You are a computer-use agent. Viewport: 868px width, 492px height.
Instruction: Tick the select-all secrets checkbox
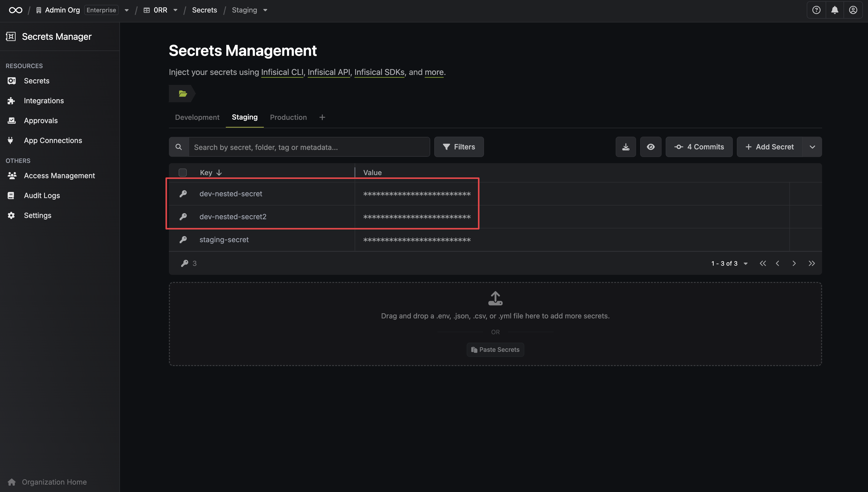click(183, 173)
